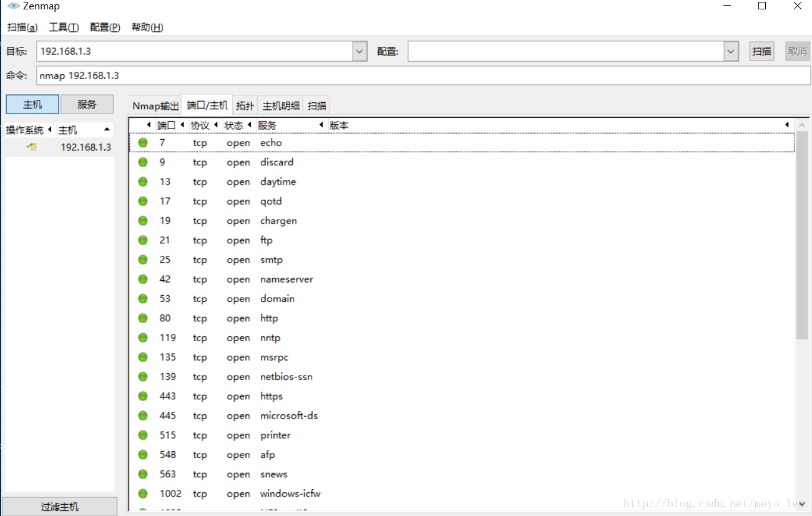Switch to the Nmap输出 tab
The height and width of the screenshot is (516, 812).
pyautogui.click(x=155, y=106)
